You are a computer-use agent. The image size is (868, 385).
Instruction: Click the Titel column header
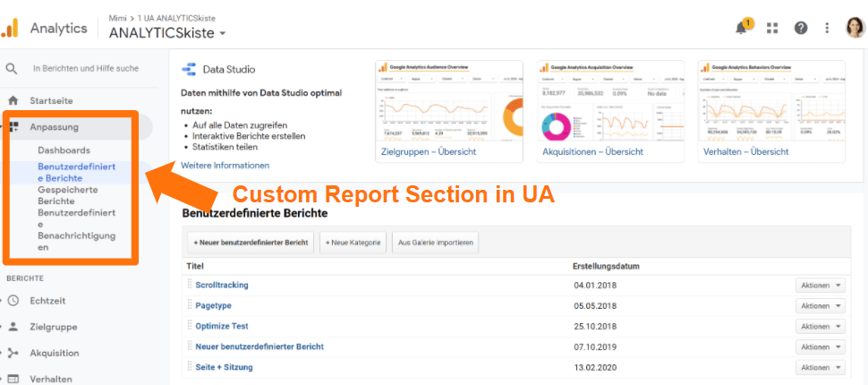(x=195, y=267)
